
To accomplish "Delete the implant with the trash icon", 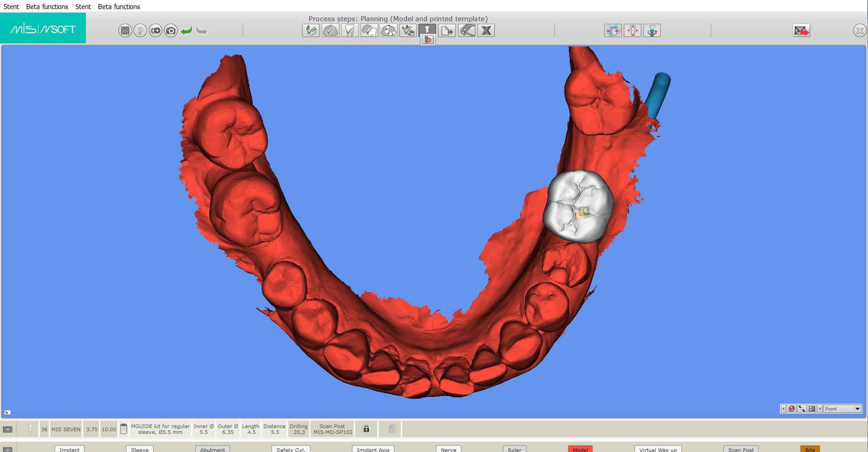I will (392, 429).
